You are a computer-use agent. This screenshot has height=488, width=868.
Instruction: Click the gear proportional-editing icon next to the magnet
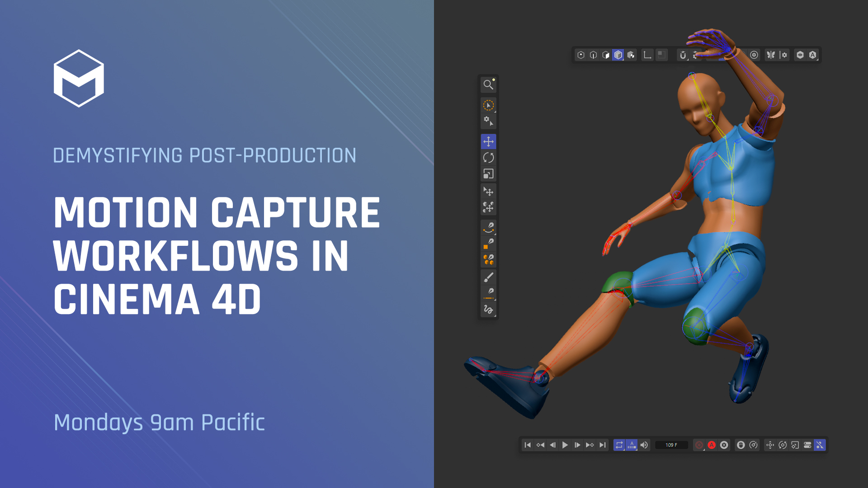694,55
